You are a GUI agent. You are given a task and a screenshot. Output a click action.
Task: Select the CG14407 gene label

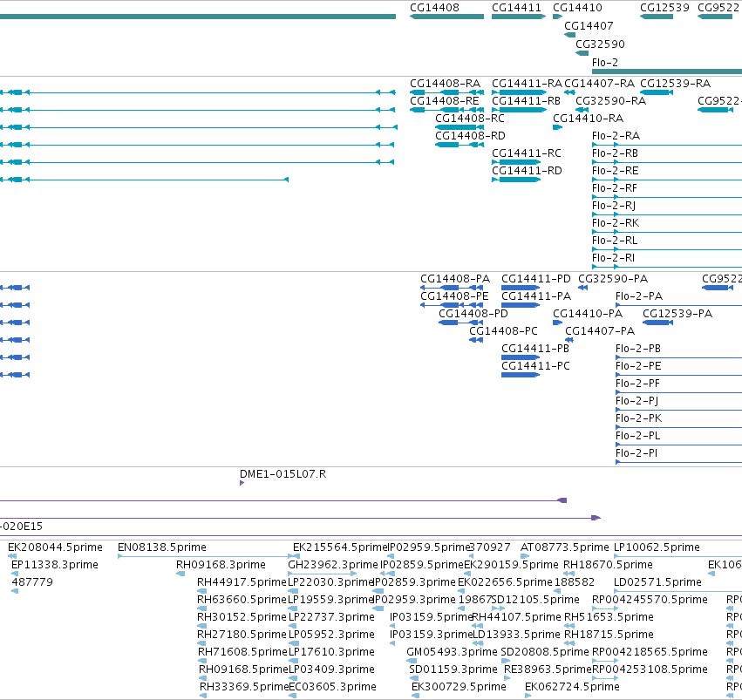pyautogui.click(x=589, y=26)
